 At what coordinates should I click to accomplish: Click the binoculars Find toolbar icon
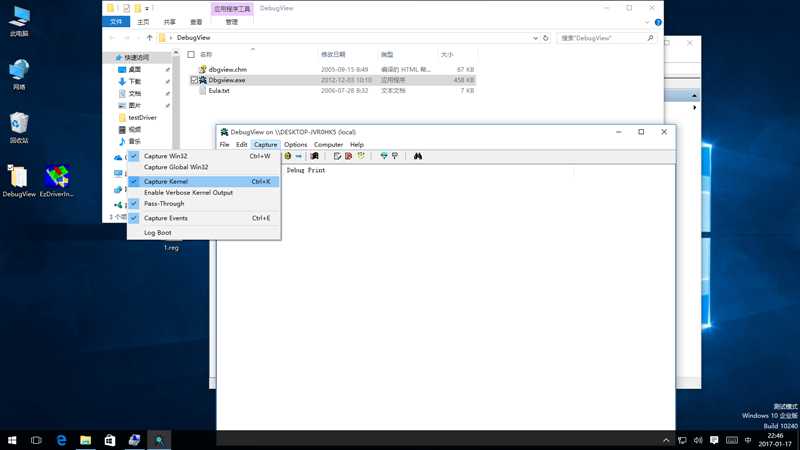click(418, 156)
